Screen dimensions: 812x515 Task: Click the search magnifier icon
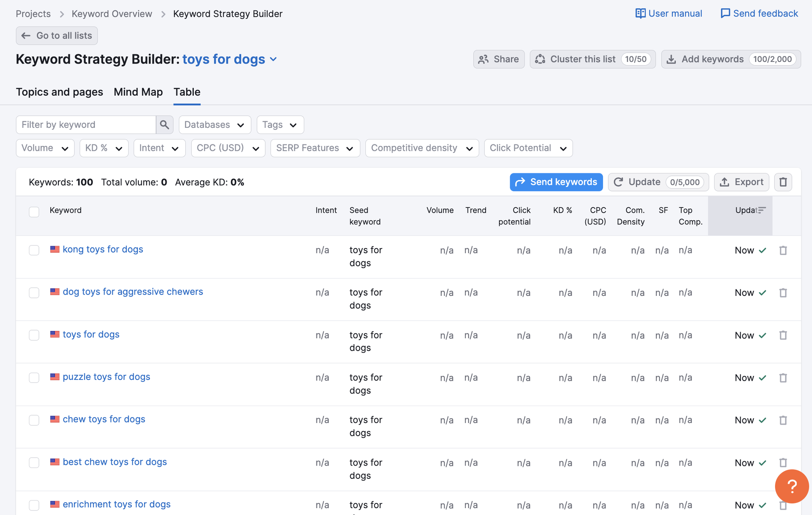coord(164,125)
